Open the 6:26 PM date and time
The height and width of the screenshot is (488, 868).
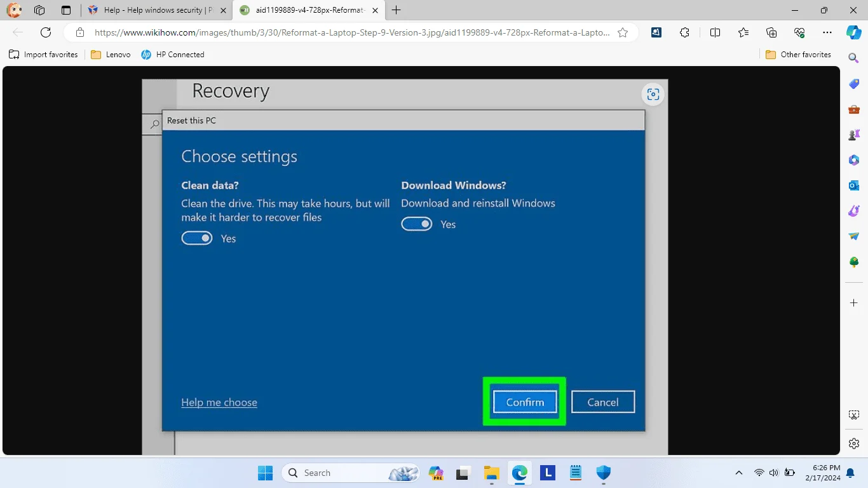click(822, 473)
